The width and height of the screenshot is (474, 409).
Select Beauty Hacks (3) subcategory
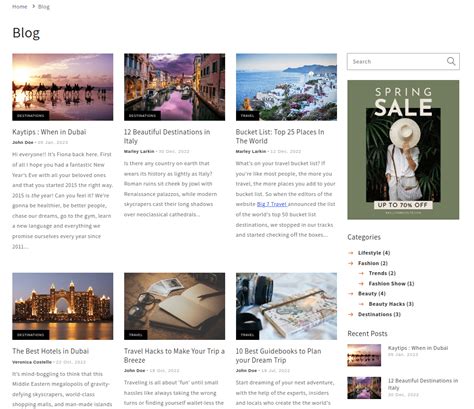coord(391,304)
